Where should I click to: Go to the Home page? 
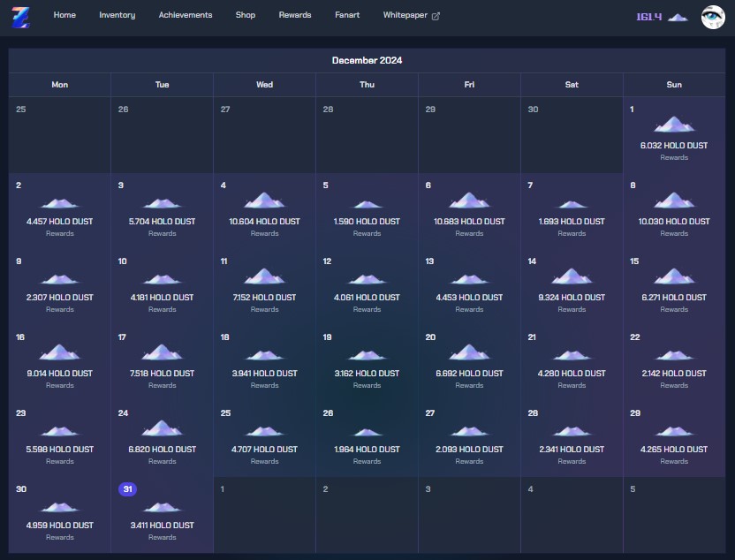[x=64, y=15]
